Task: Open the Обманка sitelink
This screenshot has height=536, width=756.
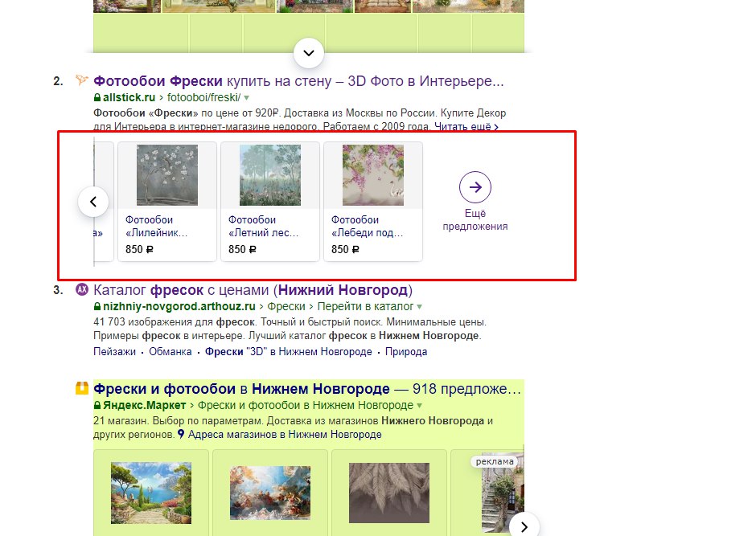Action: (x=171, y=351)
